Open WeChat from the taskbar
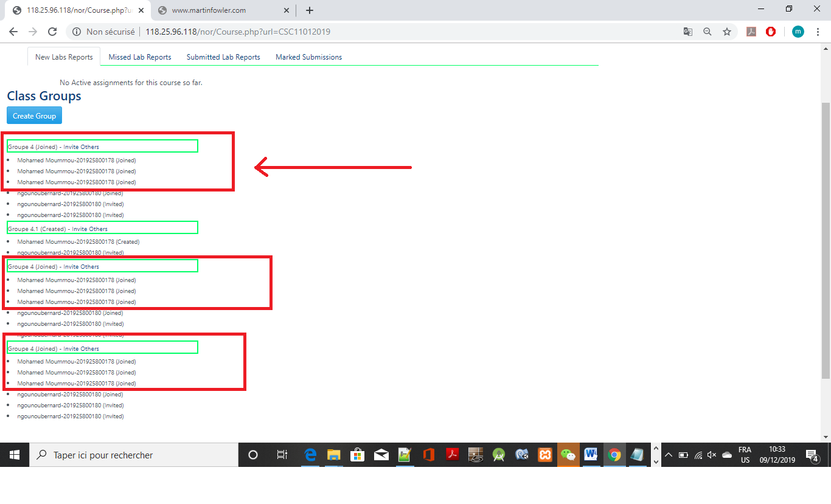 568,455
